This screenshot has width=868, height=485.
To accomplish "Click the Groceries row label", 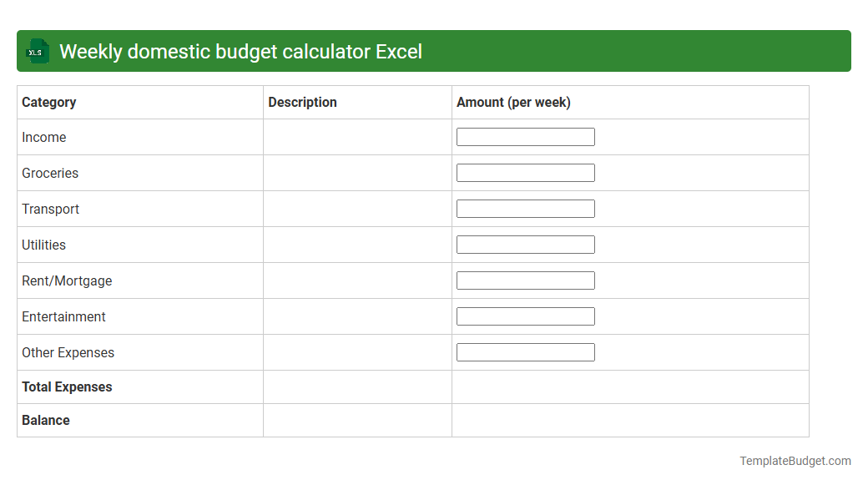I will [x=50, y=173].
